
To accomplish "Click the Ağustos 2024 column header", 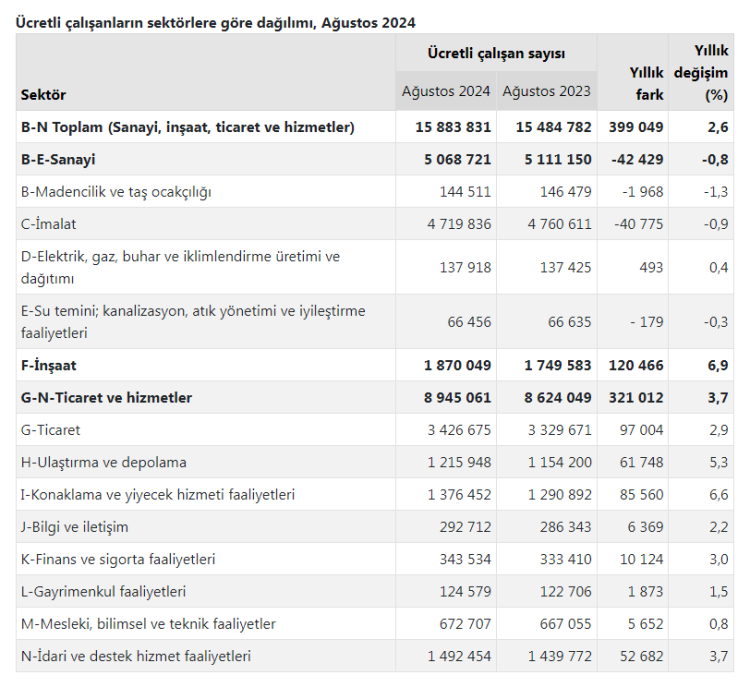I will point(446,91).
